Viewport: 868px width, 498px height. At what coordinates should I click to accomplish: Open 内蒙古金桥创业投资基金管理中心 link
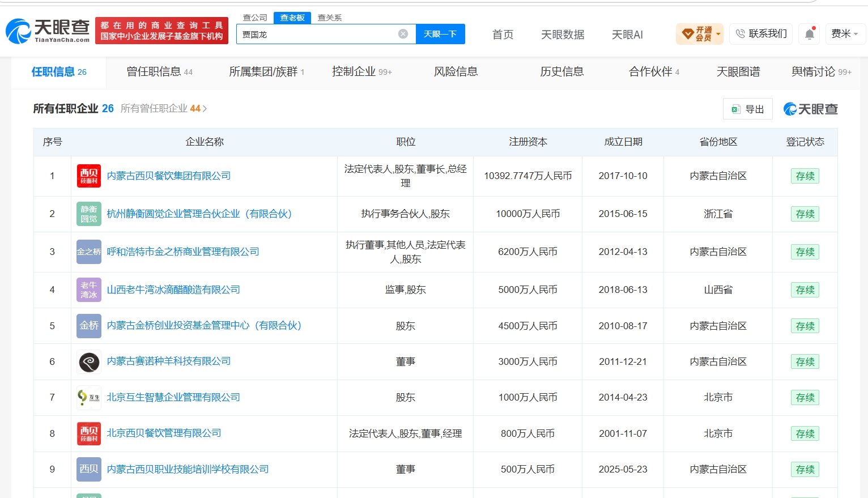coord(205,326)
